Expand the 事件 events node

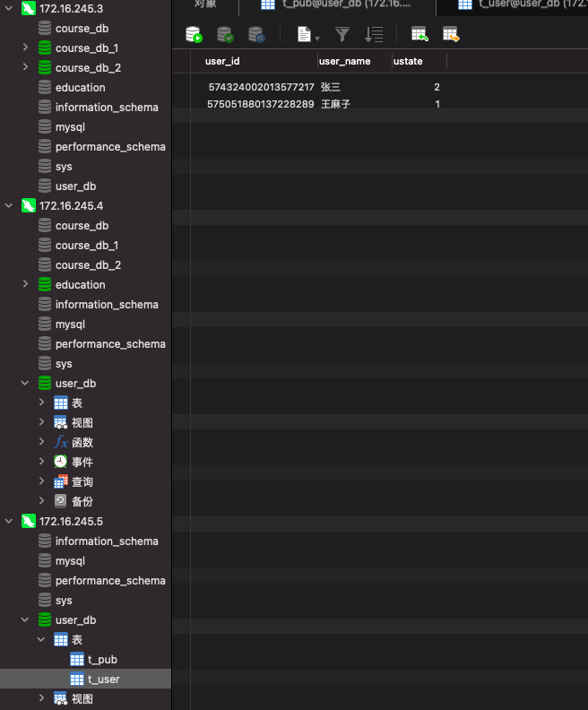41,462
